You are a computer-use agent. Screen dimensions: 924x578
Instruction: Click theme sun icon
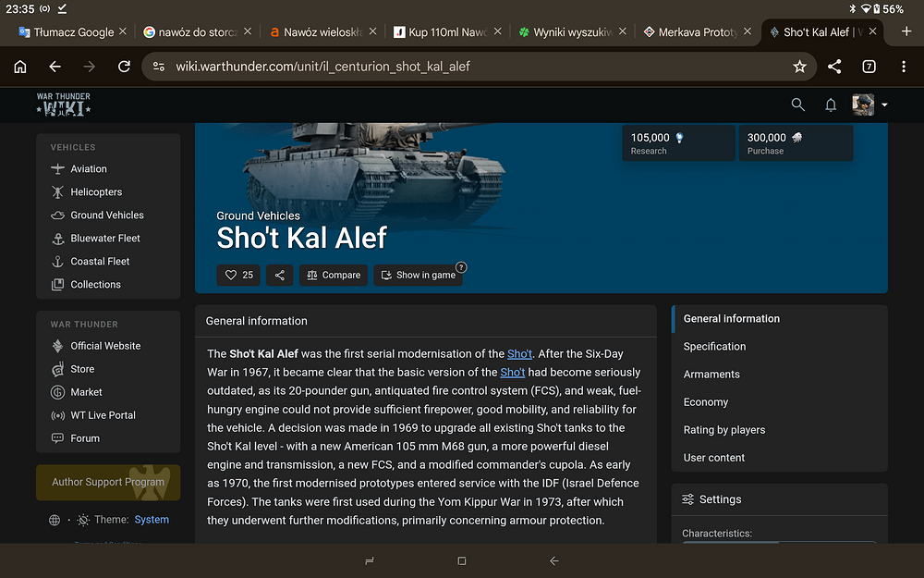(83, 520)
